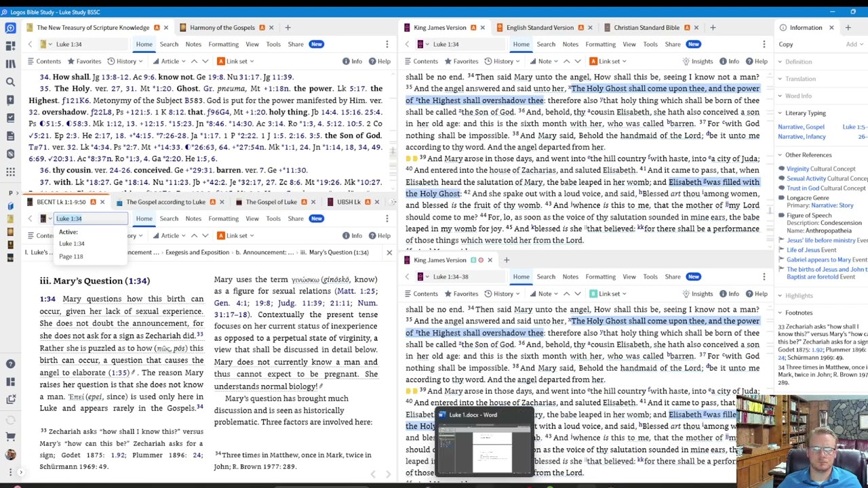
Task: Click Favorites star in New Treasury panel
Action: coord(84,61)
